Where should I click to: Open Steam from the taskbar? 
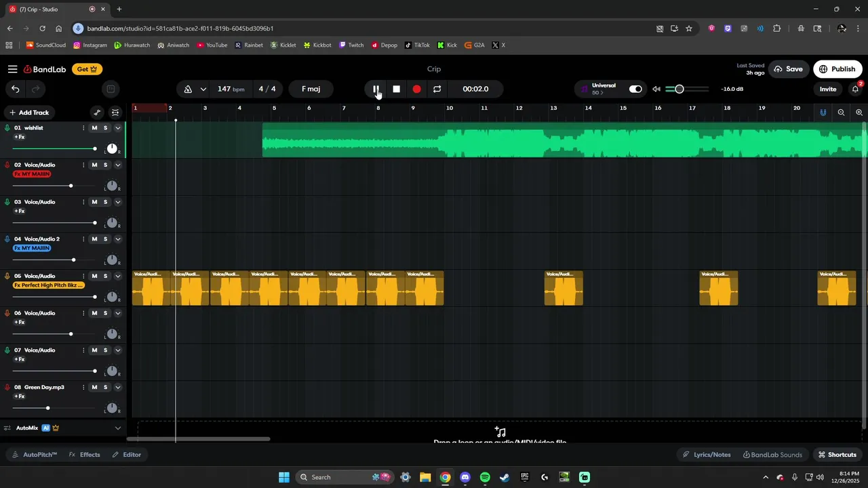pos(505,477)
